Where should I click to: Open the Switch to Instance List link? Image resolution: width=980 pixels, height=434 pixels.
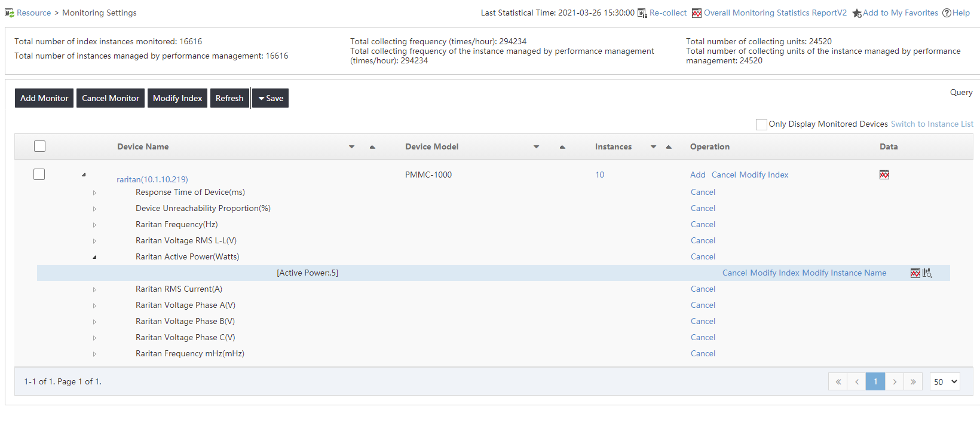pos(932,124)
